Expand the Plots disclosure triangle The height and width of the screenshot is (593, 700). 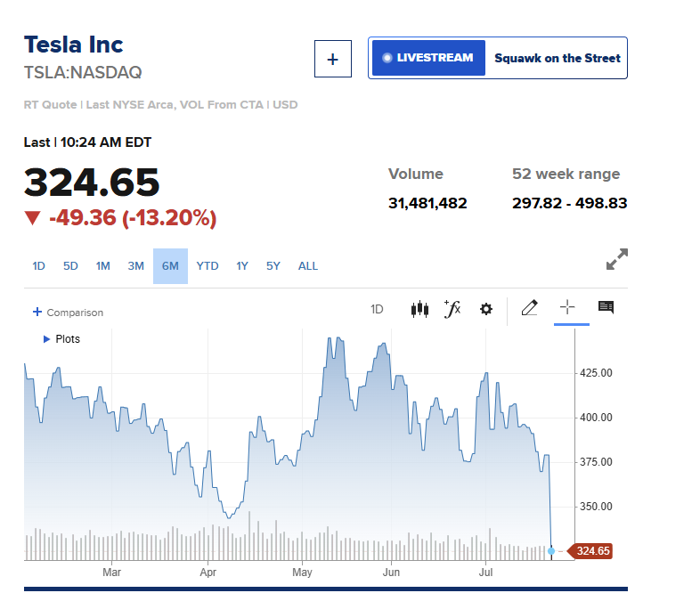pos(46,339)
